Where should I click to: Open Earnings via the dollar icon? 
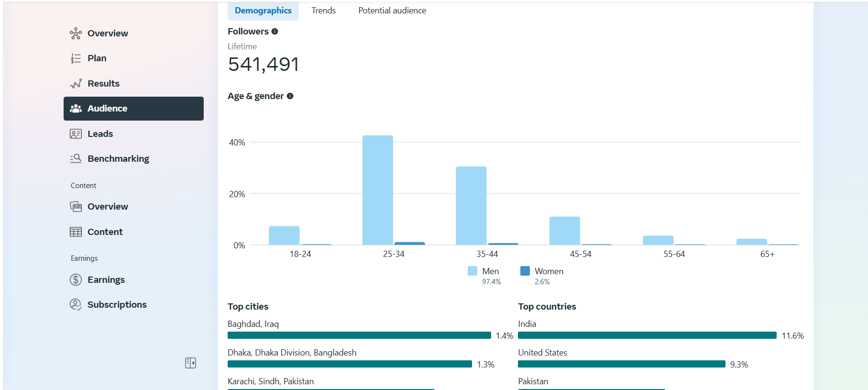coord(76,280)
